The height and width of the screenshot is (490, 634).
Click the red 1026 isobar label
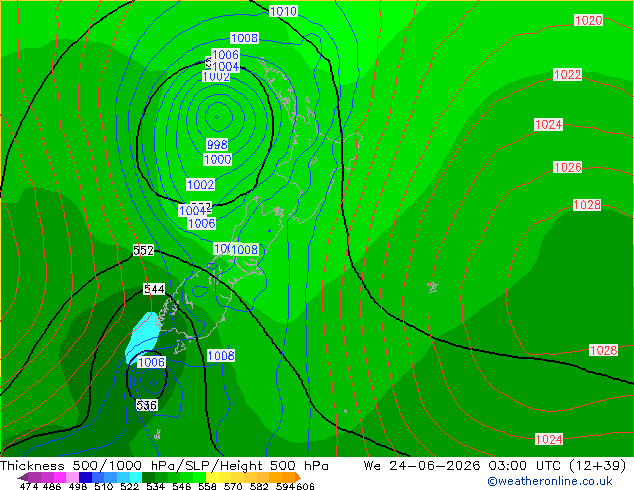click(568, 167)
